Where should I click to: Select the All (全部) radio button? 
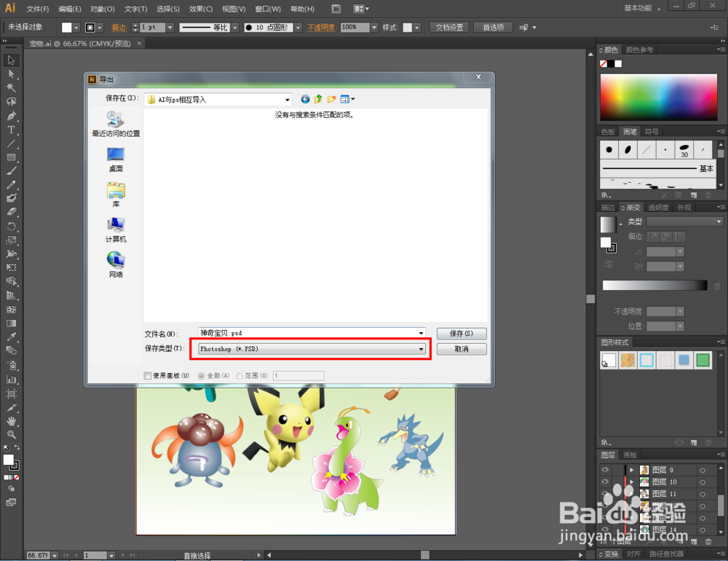tap(201, 375)
